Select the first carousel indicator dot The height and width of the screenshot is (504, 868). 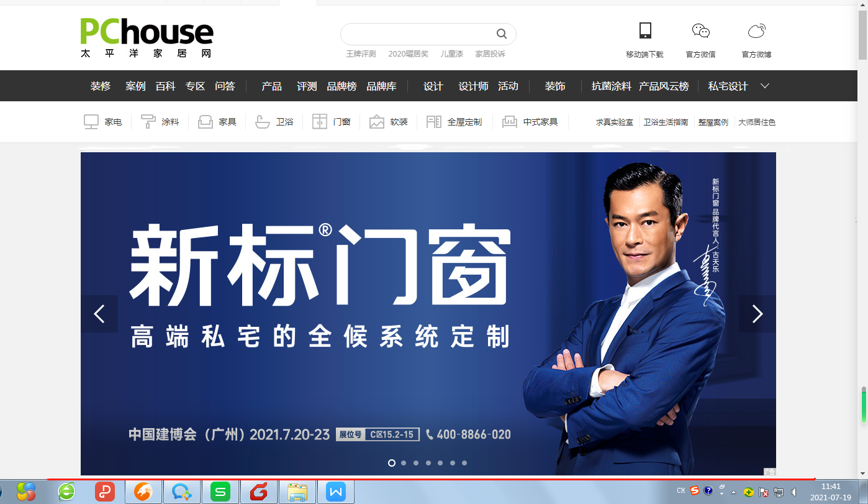click(392, 463)
